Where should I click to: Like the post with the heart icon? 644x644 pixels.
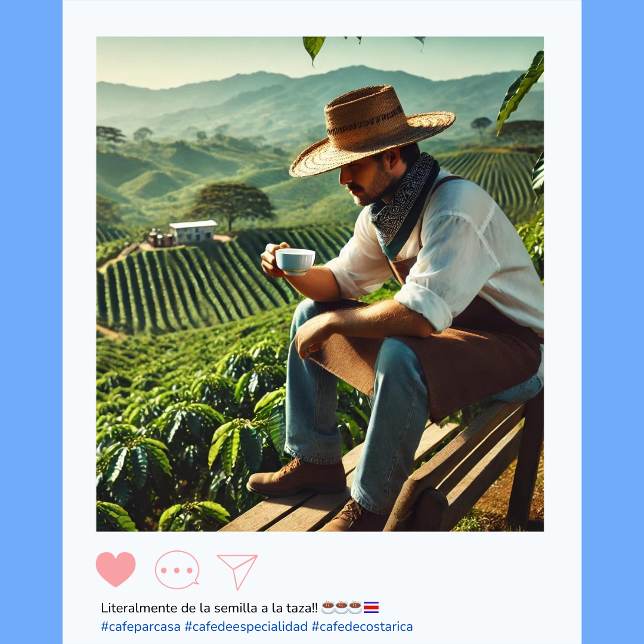pos(116,569)
